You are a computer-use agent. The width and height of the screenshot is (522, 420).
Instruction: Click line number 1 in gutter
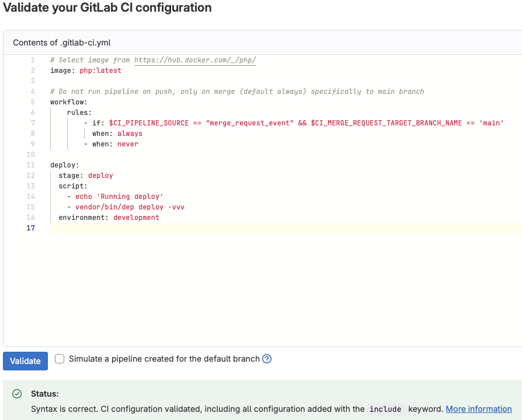coord(33,60)
